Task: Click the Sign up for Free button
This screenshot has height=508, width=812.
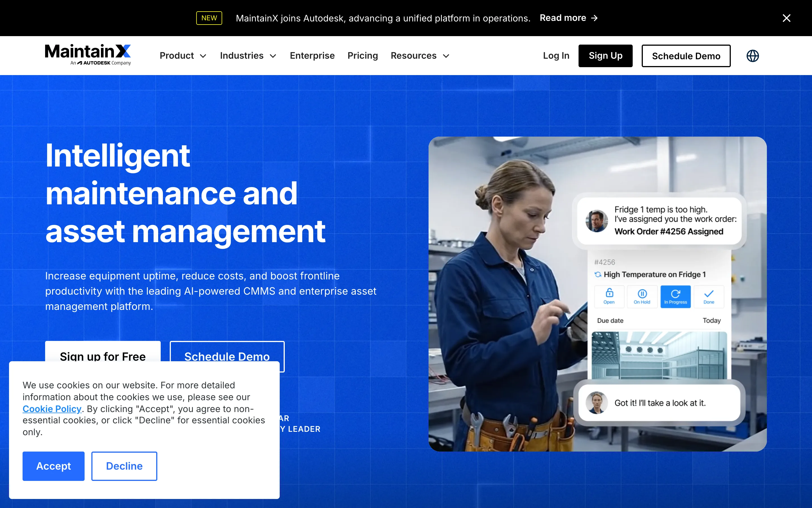Action: coord(103,351)
